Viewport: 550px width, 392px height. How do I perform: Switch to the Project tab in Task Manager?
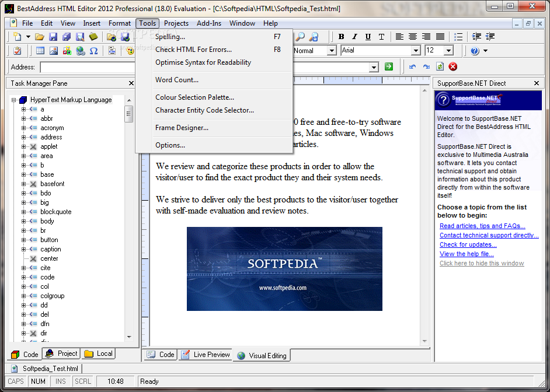tap(61, 353)
